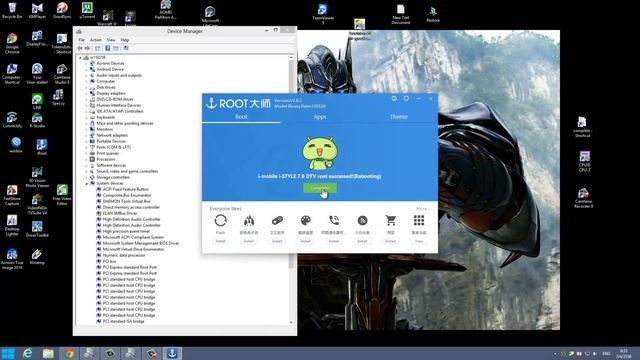The image size is (640, 360).
Task: Select ELAN SMBus Driver device
Action: pyautogui.click(x=120, y=213)
